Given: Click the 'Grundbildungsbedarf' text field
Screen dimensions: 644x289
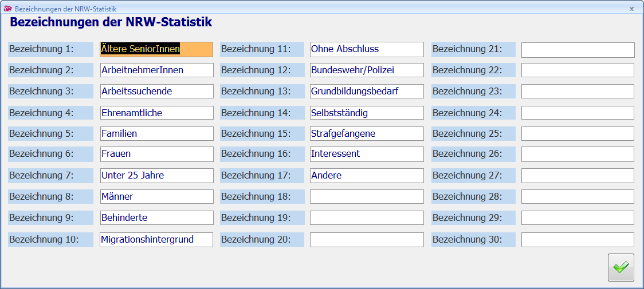Looking at the screenshot, I should coord(367,92).
